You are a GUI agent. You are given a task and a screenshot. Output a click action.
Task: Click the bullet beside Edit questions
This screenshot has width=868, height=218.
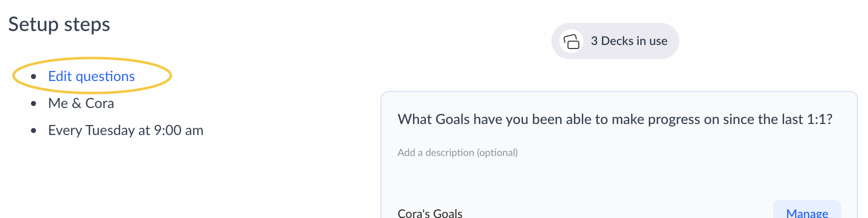[33, 76]
